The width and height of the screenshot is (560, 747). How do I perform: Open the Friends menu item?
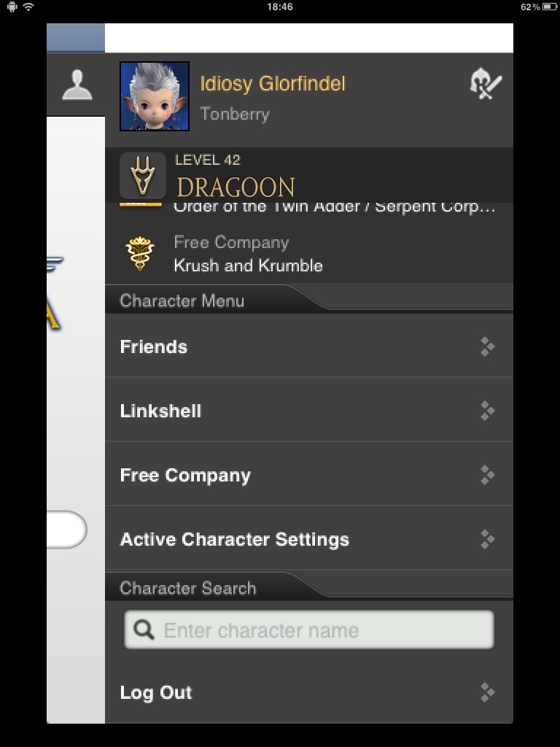309,347
